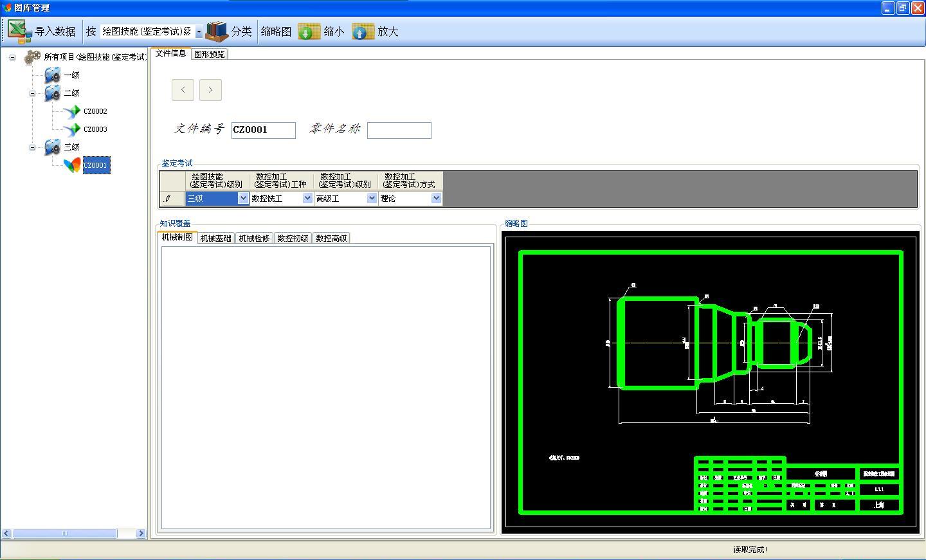Click the 缩略图 toolbar button
The height and width of the screenshot is (560, 926).
click(x=276, y=31)
